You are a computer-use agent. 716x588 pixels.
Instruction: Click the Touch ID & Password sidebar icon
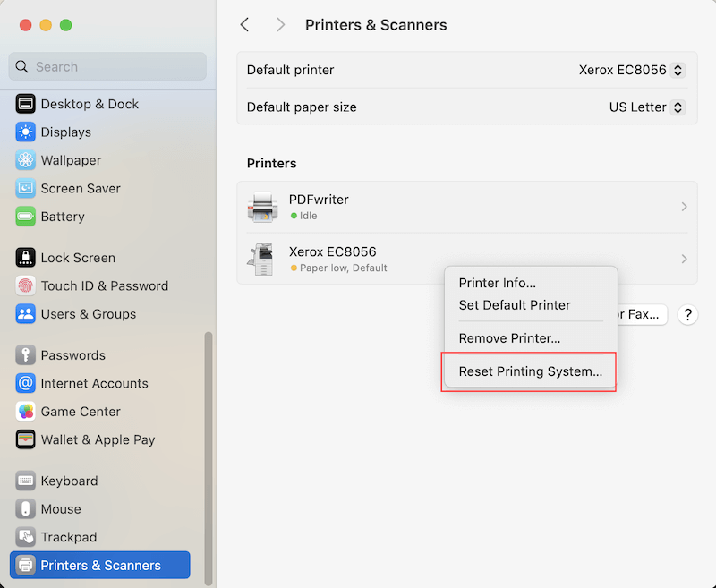click(x=27, y=285)
